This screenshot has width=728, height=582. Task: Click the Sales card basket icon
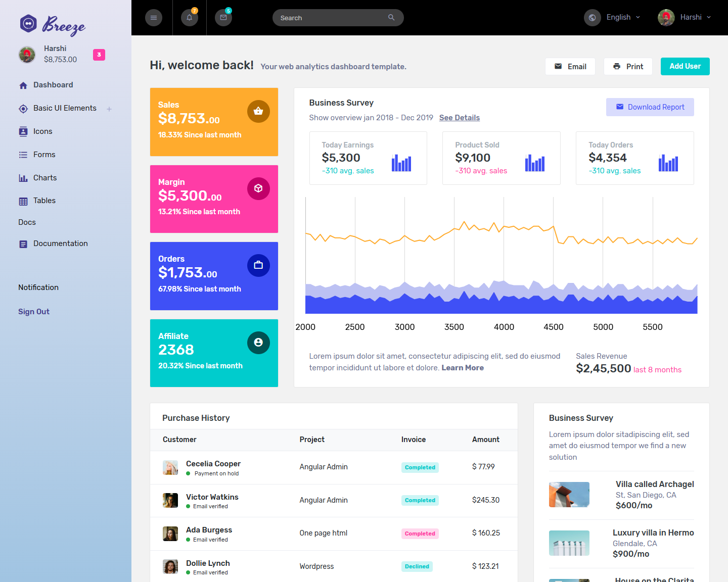pyautogui.click(x=258, y=111)
